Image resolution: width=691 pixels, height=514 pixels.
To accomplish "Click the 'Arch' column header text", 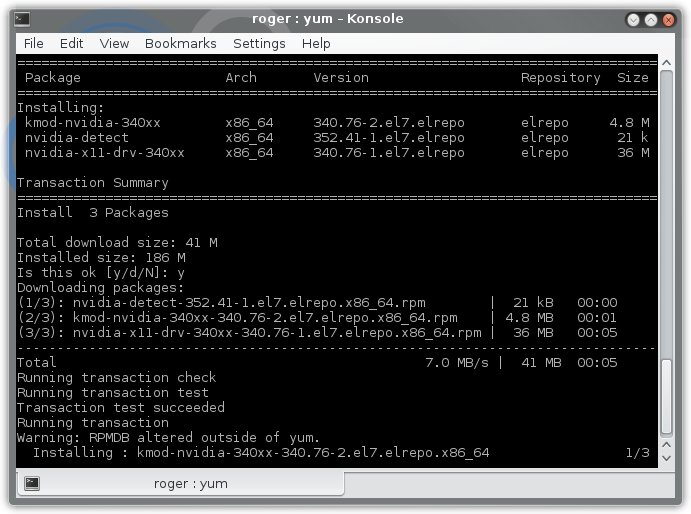I will click(241, 78).
